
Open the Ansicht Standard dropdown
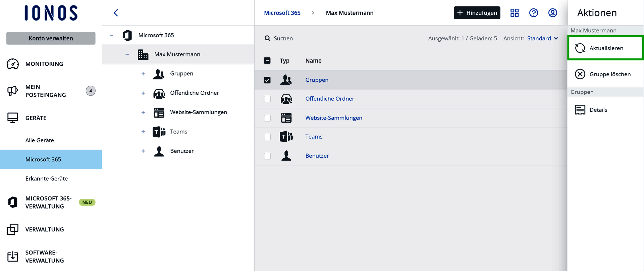pyautogui.click(x=542, y=38)
